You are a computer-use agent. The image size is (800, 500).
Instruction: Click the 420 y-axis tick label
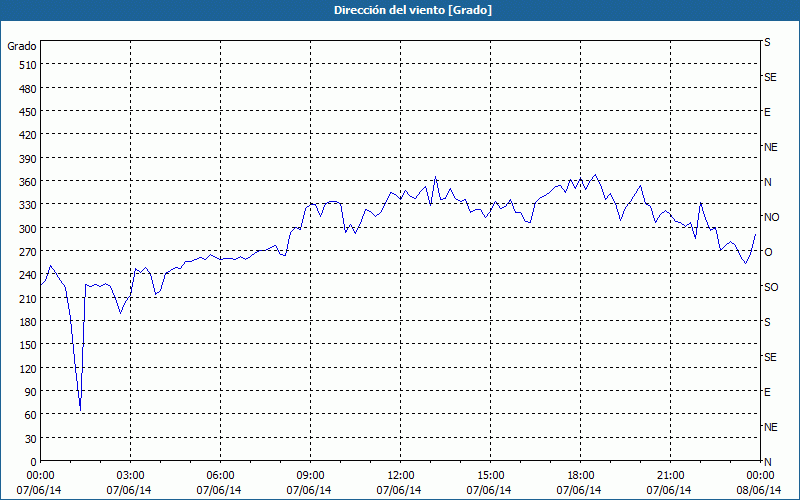point(29,135)
